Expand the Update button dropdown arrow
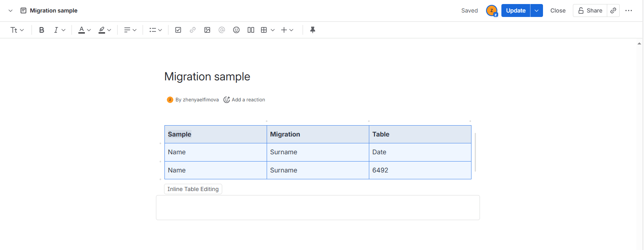Viewport: 644px width, 250px height. pos(536,11)
